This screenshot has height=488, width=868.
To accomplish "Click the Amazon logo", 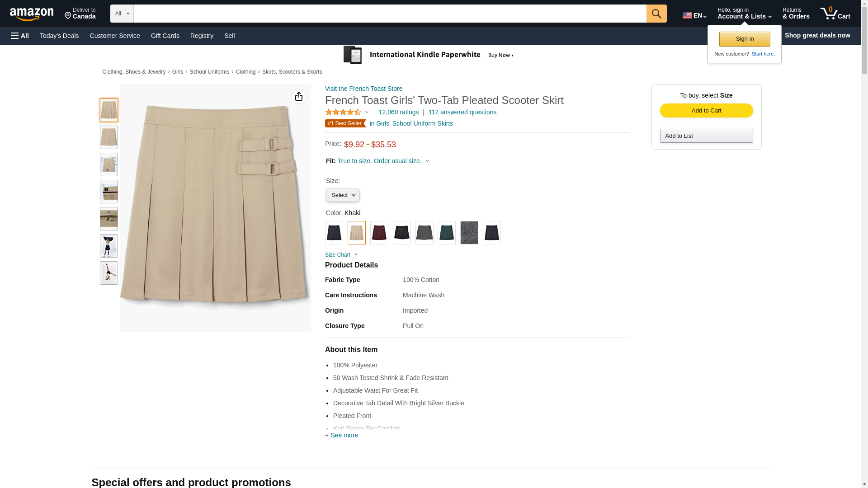I will pyautogui.click(x=32, y=14).
